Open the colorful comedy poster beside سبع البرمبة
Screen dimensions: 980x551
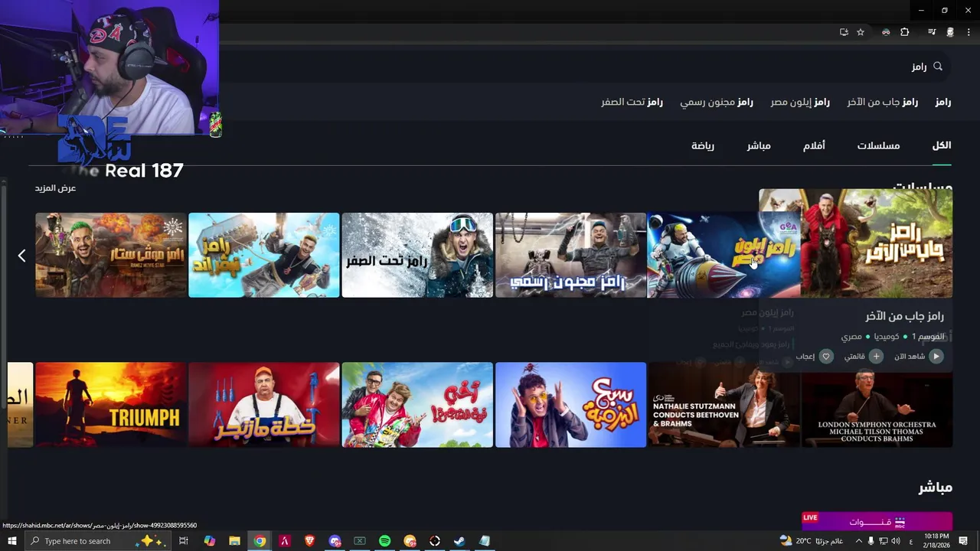[417, 405]
